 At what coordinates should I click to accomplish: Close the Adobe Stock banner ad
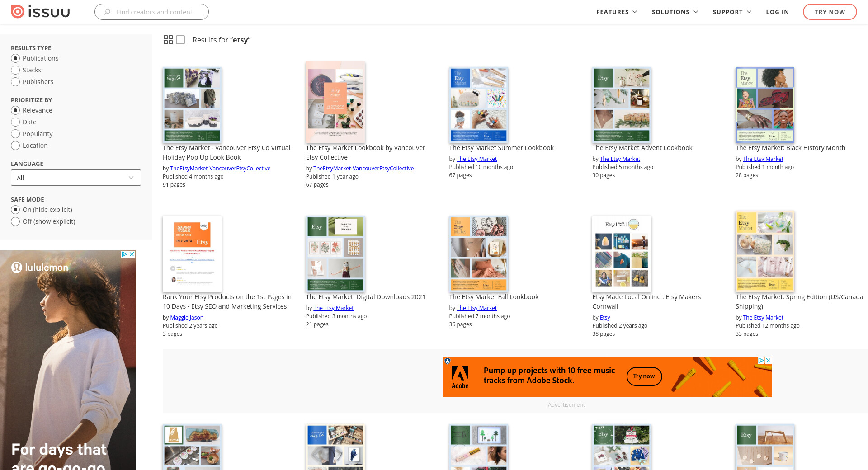[768, 360]
